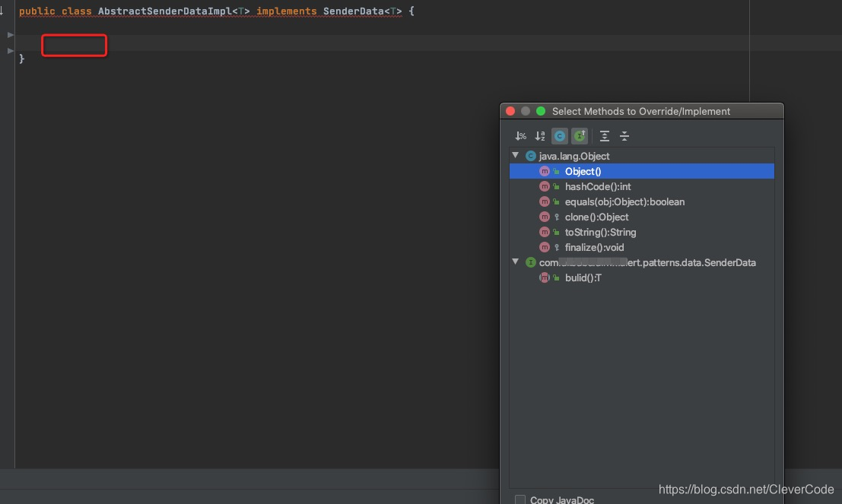Expand all nodes in method tree

tap(604, 136)
